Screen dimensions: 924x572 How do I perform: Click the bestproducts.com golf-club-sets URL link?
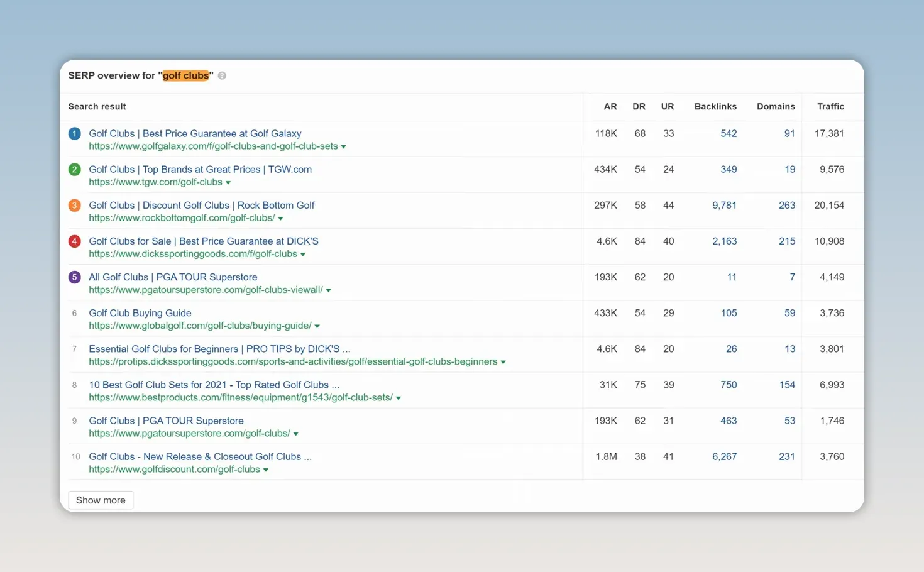click(241, 397)
